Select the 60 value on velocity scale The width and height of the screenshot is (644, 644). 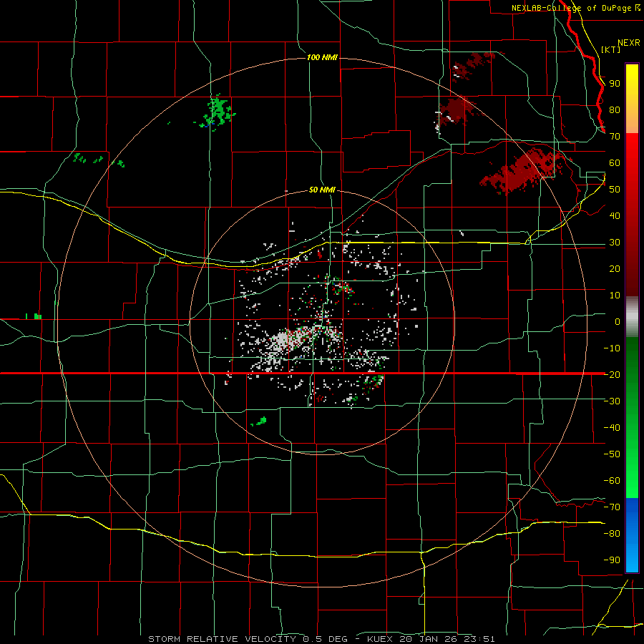click(615, 162)
